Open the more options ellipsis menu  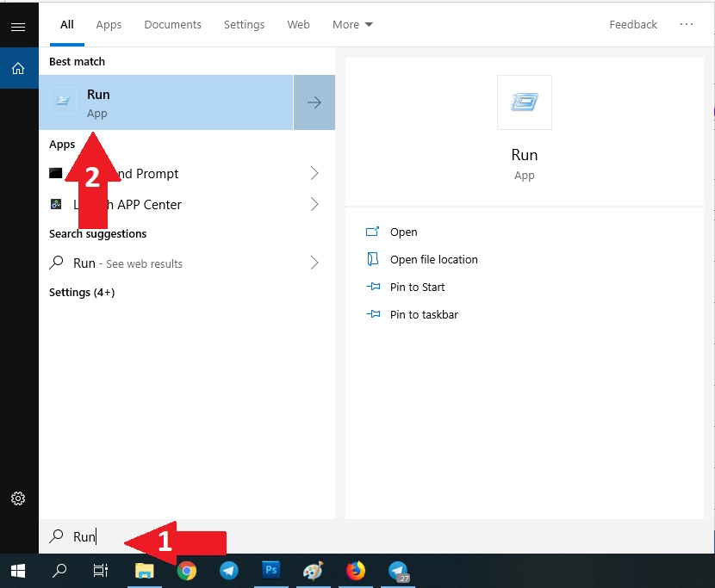coord(687,24)
